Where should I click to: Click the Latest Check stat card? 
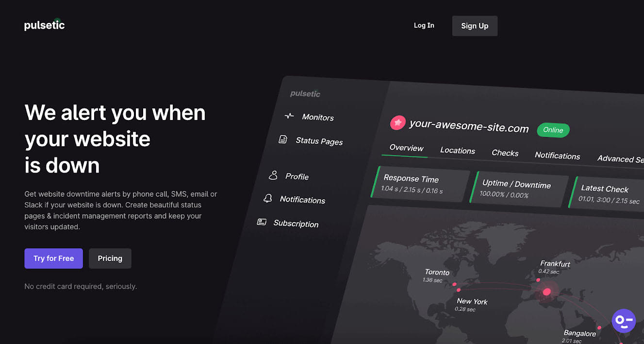607,193
